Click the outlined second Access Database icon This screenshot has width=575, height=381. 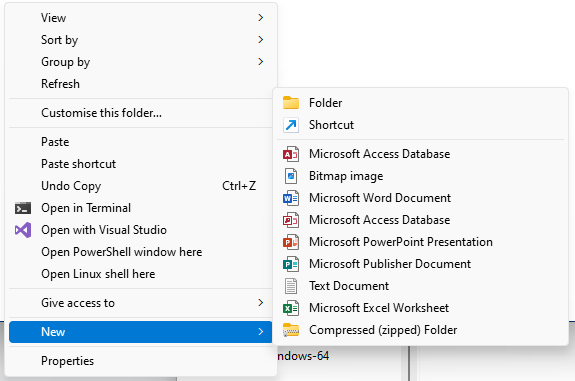tap(291, 220)
